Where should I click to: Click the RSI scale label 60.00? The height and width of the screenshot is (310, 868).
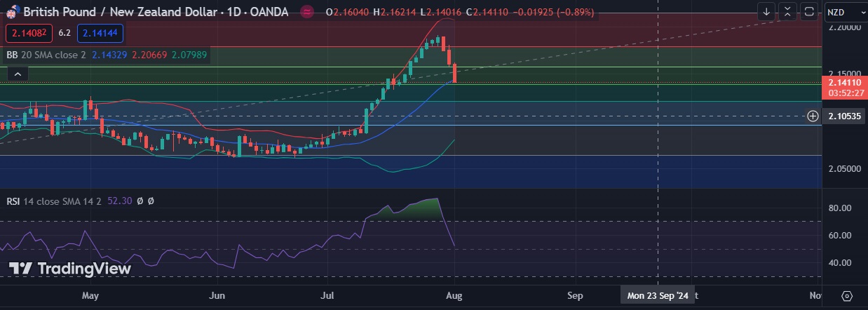(x=840, y=235)
